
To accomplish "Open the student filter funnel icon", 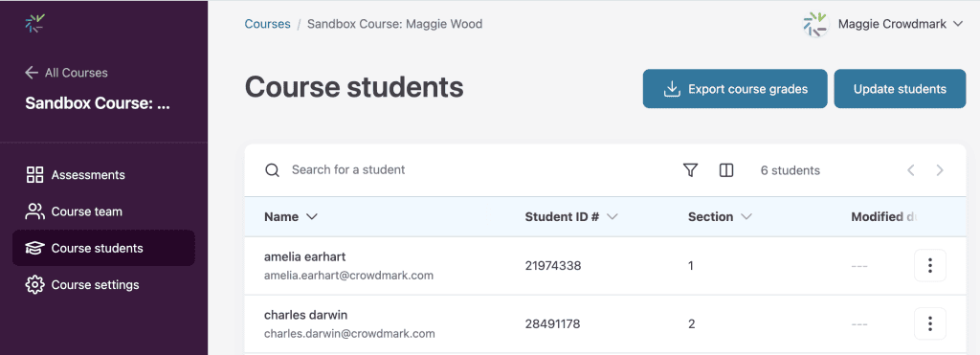I will click(x=690, y=170).
